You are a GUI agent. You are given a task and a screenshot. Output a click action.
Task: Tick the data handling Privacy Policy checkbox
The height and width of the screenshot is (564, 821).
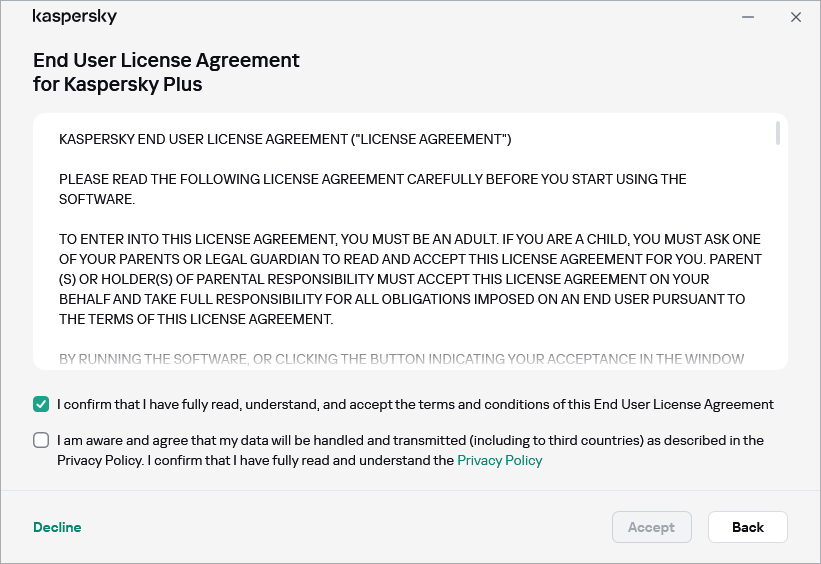[41, 440]
